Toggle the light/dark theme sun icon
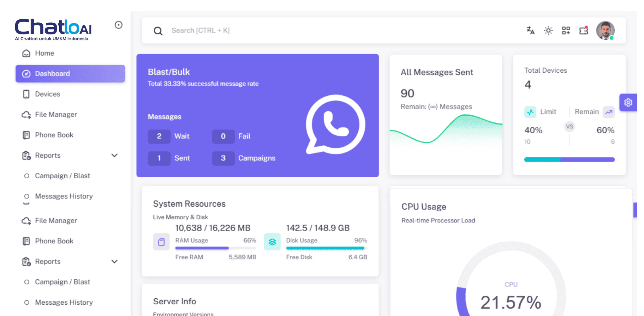The image size is (644, 316). tap(548, 30)
